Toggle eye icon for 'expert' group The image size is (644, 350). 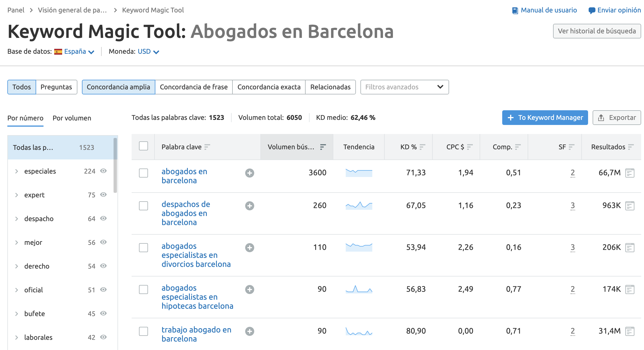104,195
